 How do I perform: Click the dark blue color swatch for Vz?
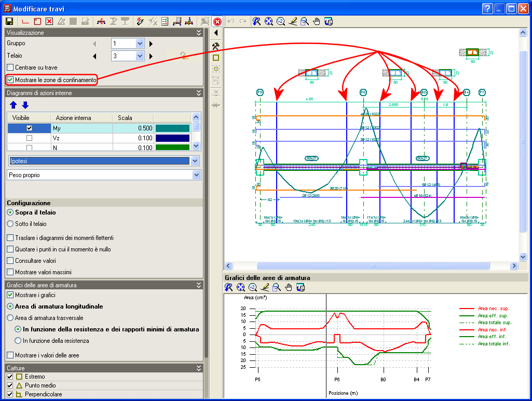pos(172,138)
